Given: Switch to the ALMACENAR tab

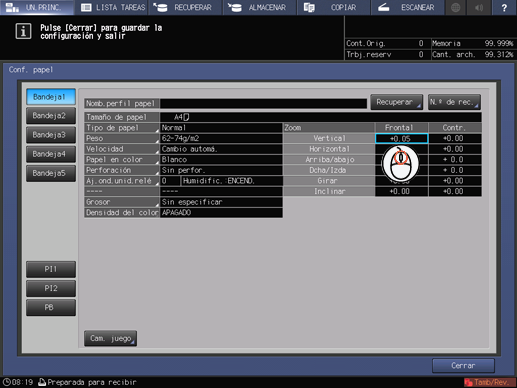Looking at the screenshot, I should coord(259,7).
